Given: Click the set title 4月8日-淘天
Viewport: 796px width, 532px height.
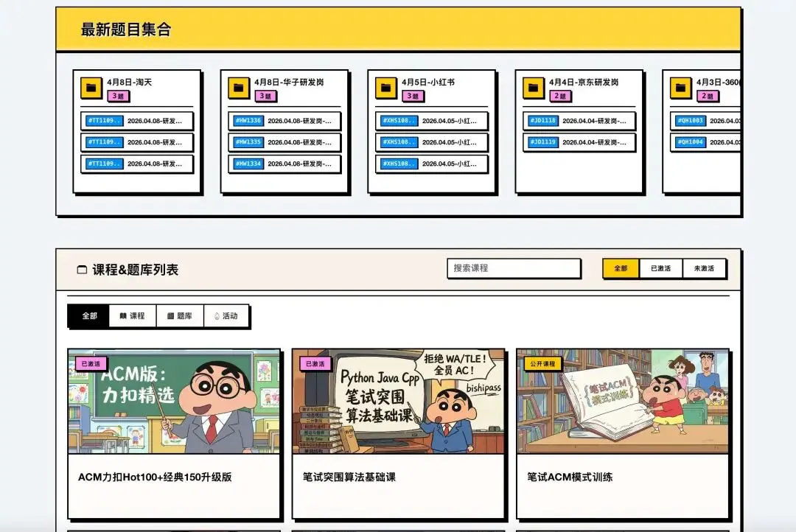Looking at the screenshot, I should 130,82.
